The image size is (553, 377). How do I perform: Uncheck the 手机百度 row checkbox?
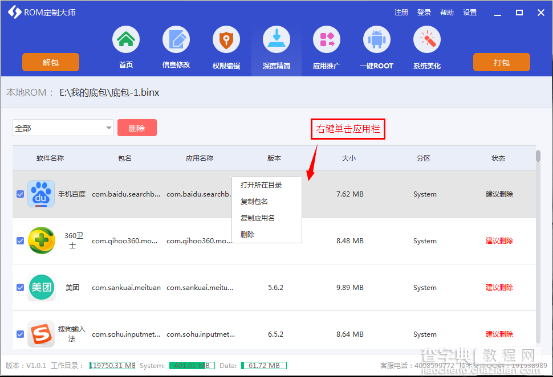(x=20, y=194)
